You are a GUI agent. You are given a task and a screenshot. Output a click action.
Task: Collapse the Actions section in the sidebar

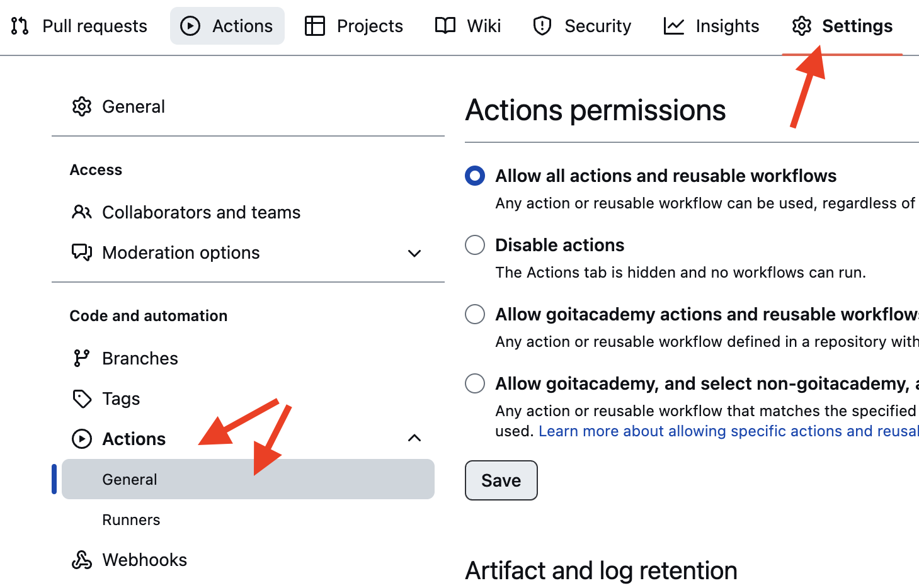pyautogui.click(x=414, y=438)
